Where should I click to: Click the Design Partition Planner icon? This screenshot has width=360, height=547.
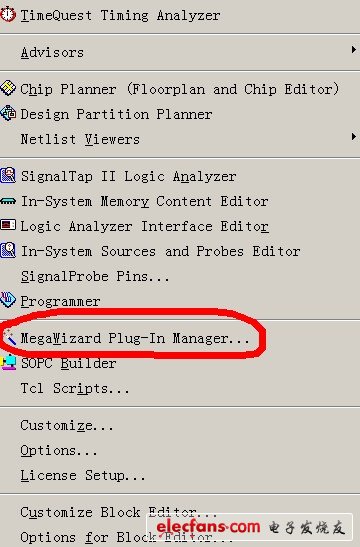pyautogui.click(x=8, y=113)
